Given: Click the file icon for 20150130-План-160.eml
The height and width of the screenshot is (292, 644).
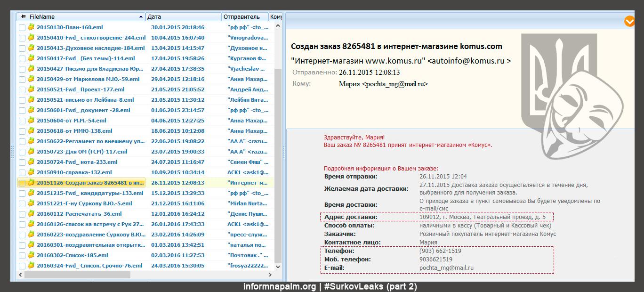Looking at the screenshot, I should click(31, 27).
